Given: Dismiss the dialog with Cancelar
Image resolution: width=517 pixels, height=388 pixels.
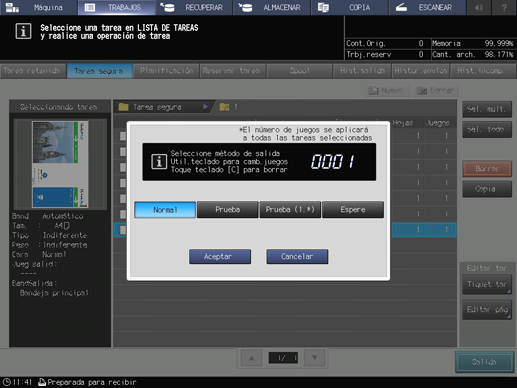Looking at the screenshot, I should (x=297, y=256).
